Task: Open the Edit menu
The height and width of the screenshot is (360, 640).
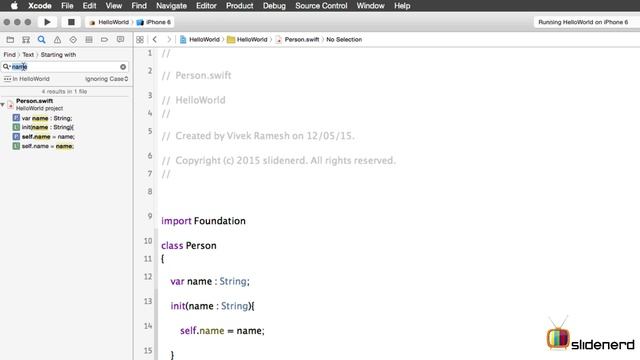Action: (x=89, y=6)
